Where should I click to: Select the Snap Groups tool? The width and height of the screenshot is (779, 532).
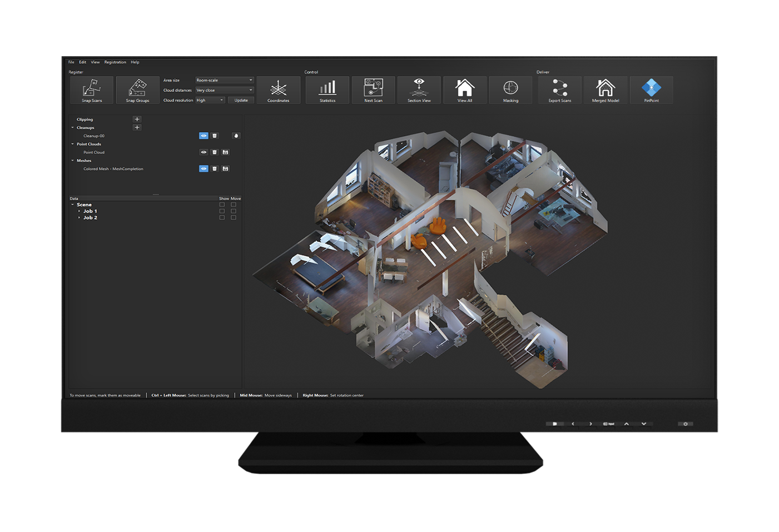[137, 90]
